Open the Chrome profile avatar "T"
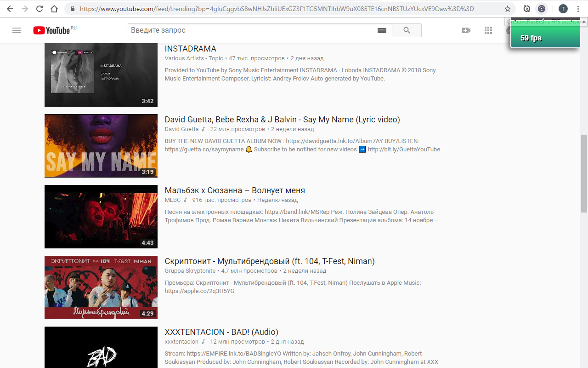Screen dimensions: 588x368 click(563, 9)
